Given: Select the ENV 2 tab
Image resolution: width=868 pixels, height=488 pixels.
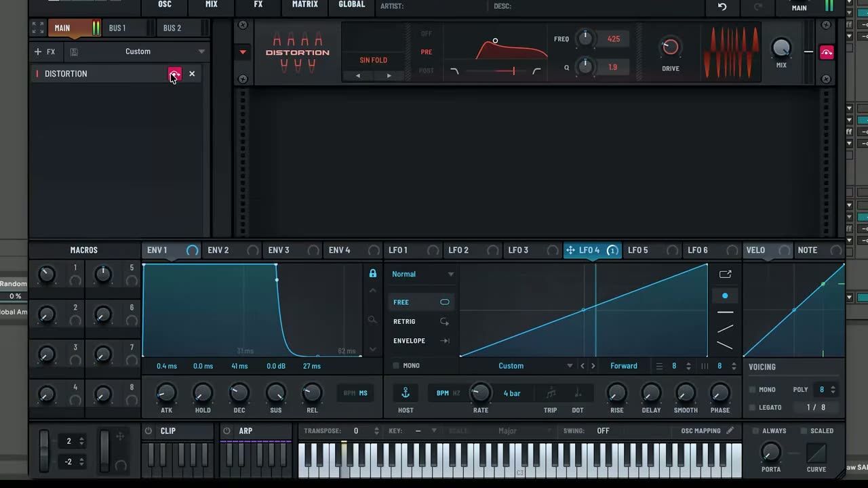Looking at the screenshot, I should pyautogui.click(x=218, y=250).
